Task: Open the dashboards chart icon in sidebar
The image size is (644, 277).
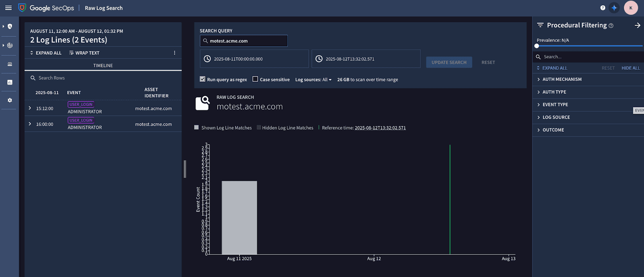Action: (x=10, y=82)
